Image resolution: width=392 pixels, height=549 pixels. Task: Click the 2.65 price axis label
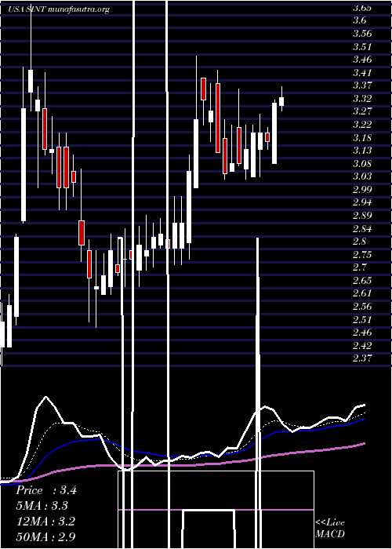click(x=362, y=280)
